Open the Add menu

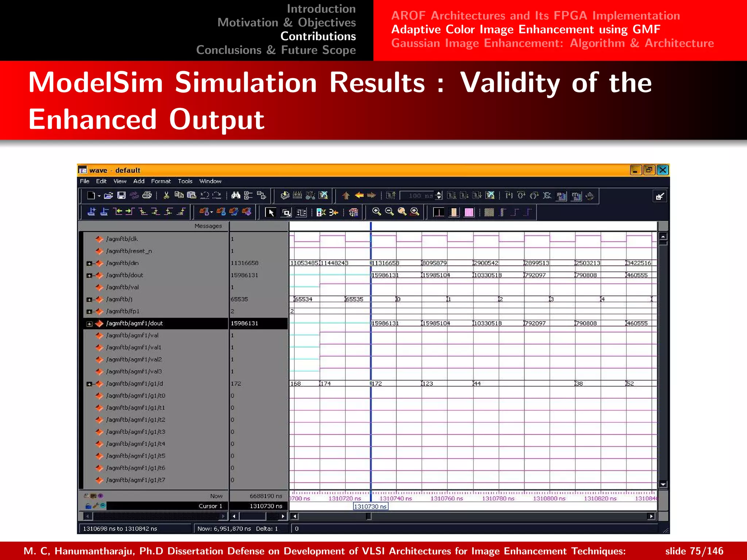139,181
